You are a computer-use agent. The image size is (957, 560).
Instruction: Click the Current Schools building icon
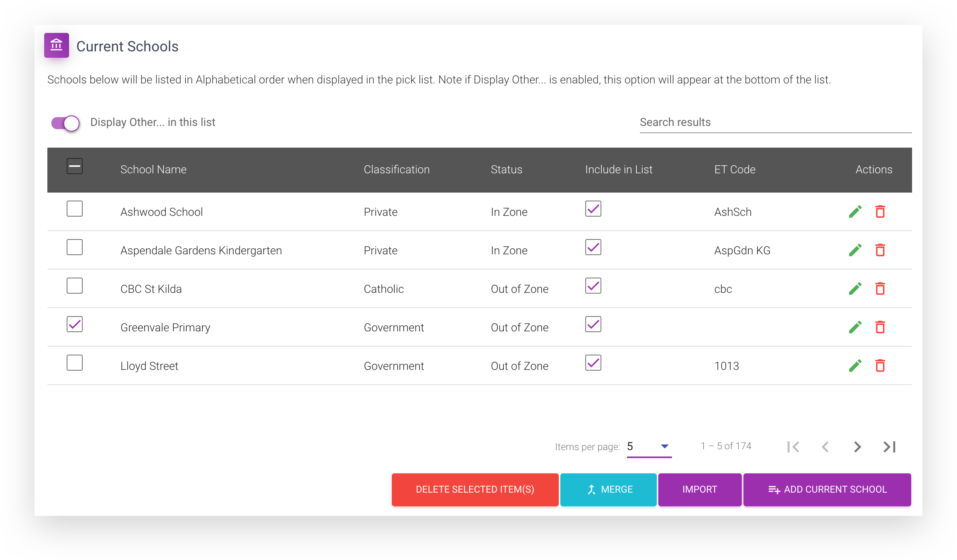(x=57, y=45)
